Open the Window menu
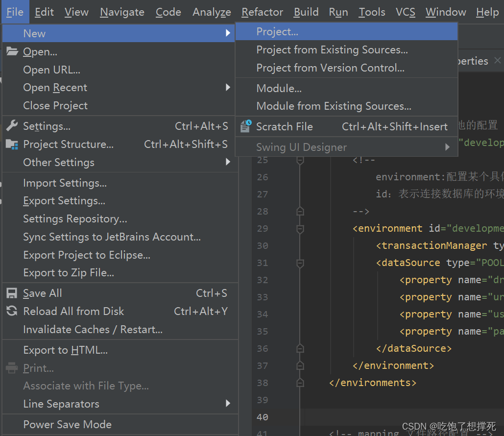The width and height of the screenshot is (504, 436). [x=446, y=12]
